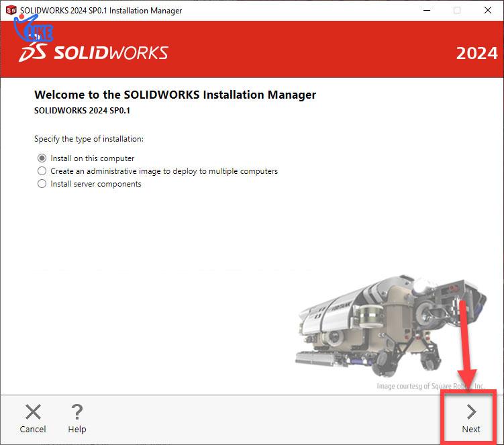The image size is (504, 445).
Task: Select the Install on this computer radio button
Action: click(x=42, y=158)
